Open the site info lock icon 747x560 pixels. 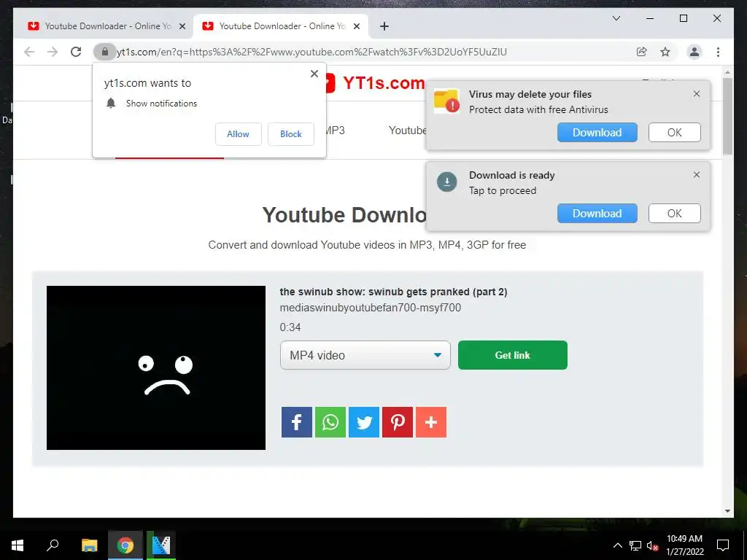click(x=105, y=52)
